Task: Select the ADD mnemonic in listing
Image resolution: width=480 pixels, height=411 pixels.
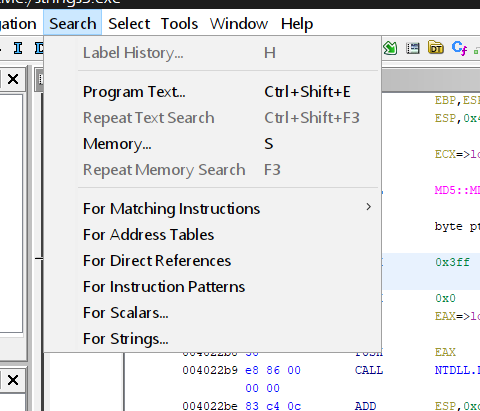Action: point(365,406)
